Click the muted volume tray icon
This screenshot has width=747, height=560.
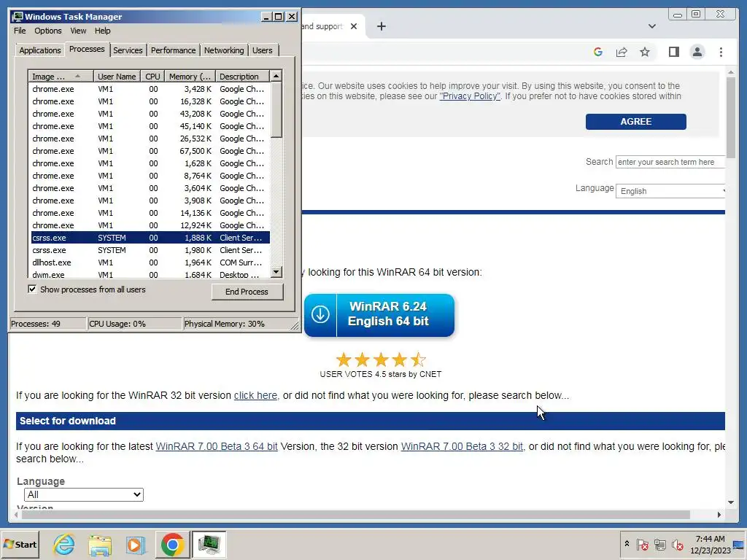point(677,544)
